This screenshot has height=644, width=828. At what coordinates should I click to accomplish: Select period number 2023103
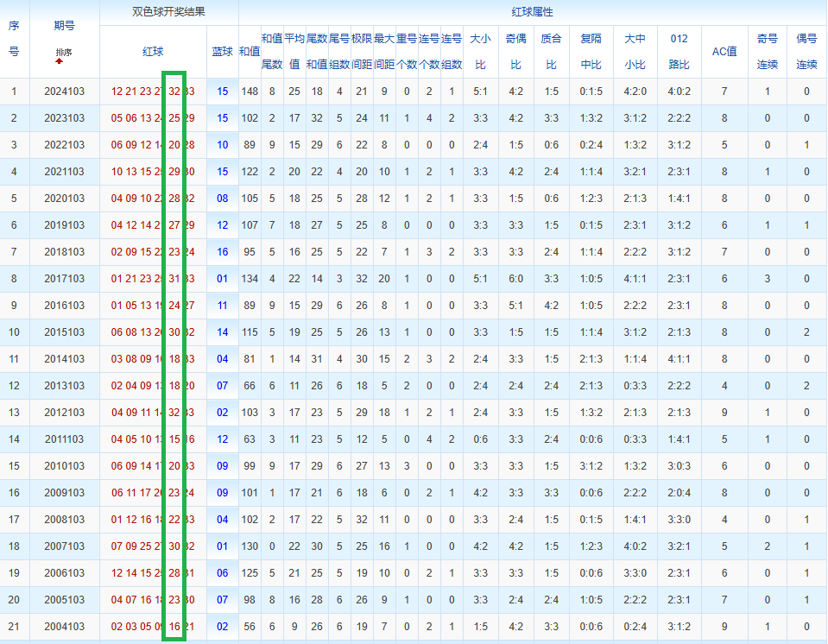click(65, 118)
